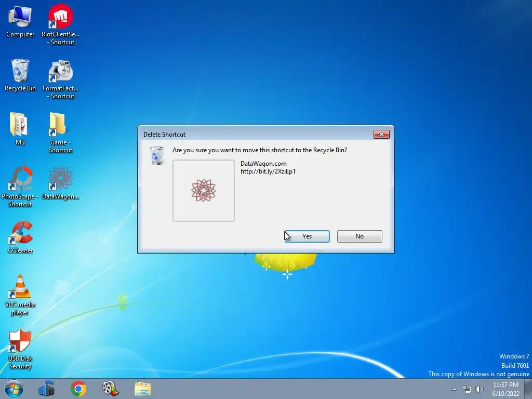
Task: Click the DataWagon.com name in dialog
Action: click(x=263, y=164)
